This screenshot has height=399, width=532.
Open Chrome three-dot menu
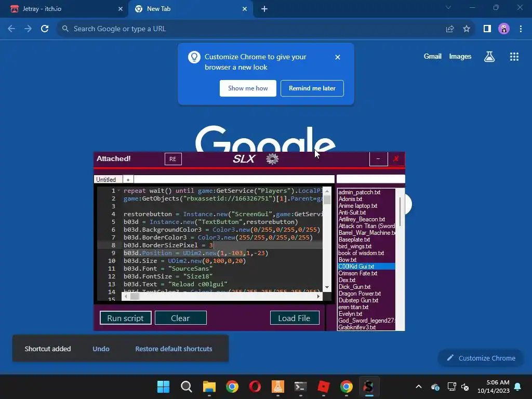(521, 29)
